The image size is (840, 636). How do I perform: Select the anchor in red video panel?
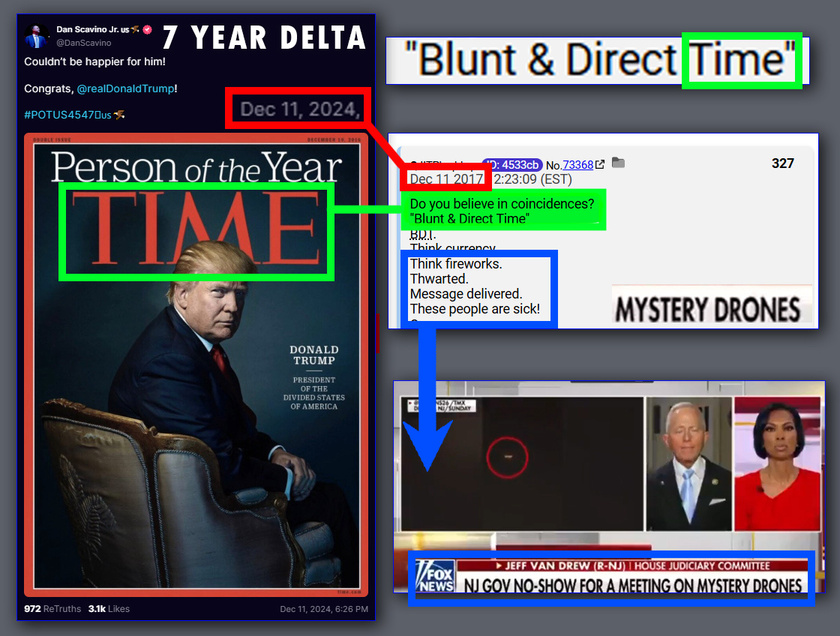click(777, 464)
